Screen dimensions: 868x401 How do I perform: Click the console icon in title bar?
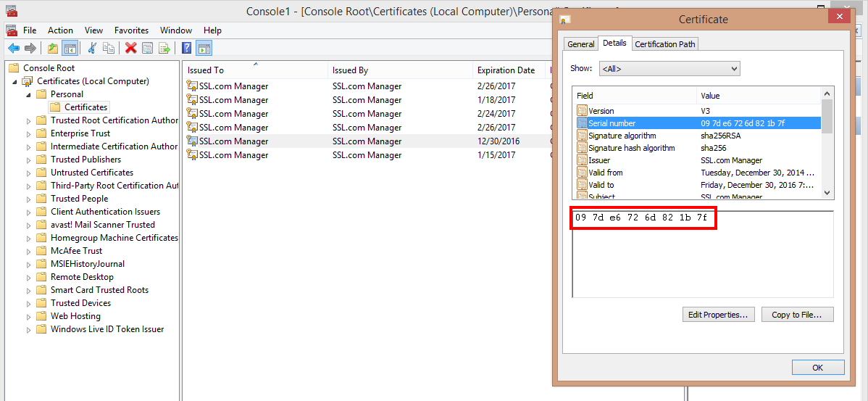click(11, 10)
